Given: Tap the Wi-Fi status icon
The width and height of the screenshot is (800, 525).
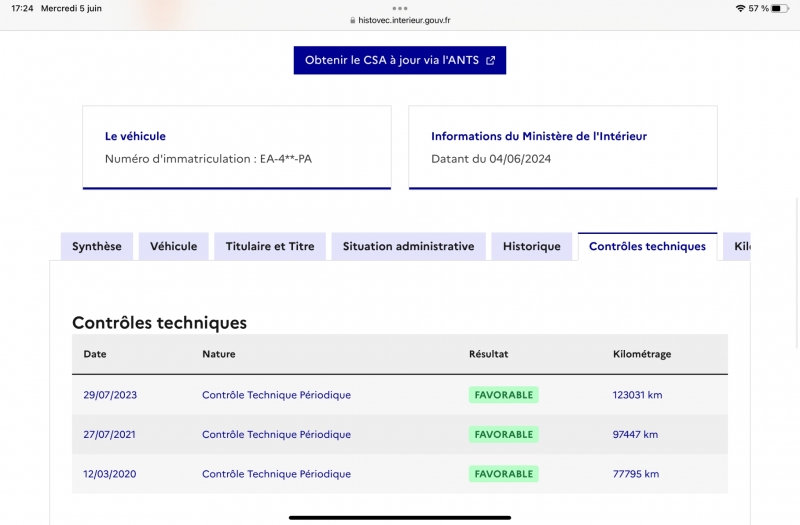Looking at the screenshot, I should (740, 8).
